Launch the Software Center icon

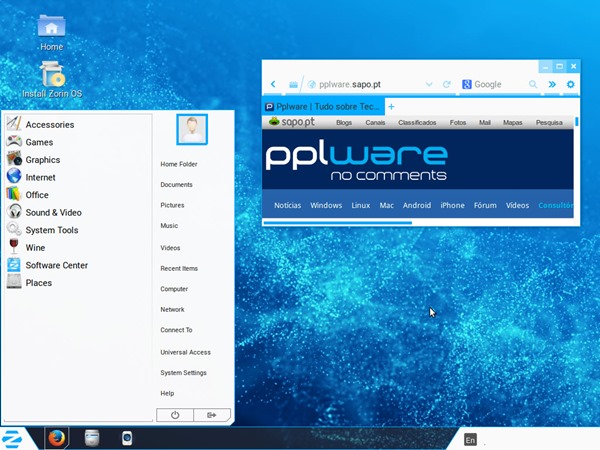pyautogui.click(x=14, y=264)
